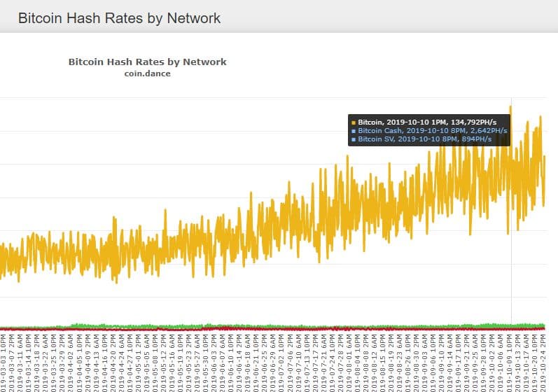Image resolution: width=558 pixels, height=392 pixels.
Task: Click x-axis label '2019-09-03 6AM'
Action: point(425,363)
